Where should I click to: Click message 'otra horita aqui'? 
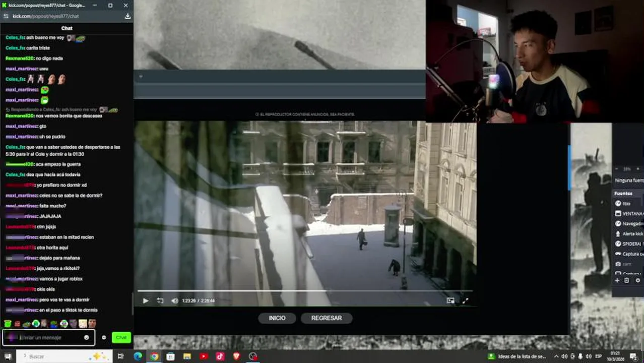tap(52, 248)
